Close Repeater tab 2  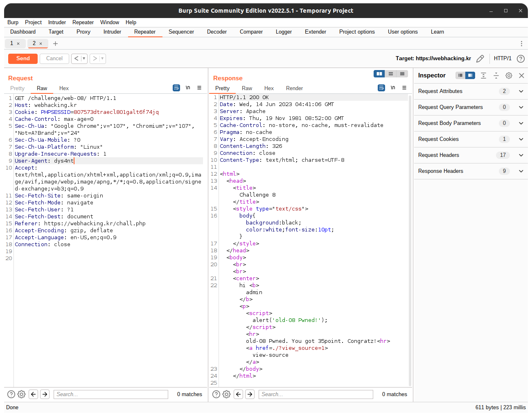click(41, 43)
